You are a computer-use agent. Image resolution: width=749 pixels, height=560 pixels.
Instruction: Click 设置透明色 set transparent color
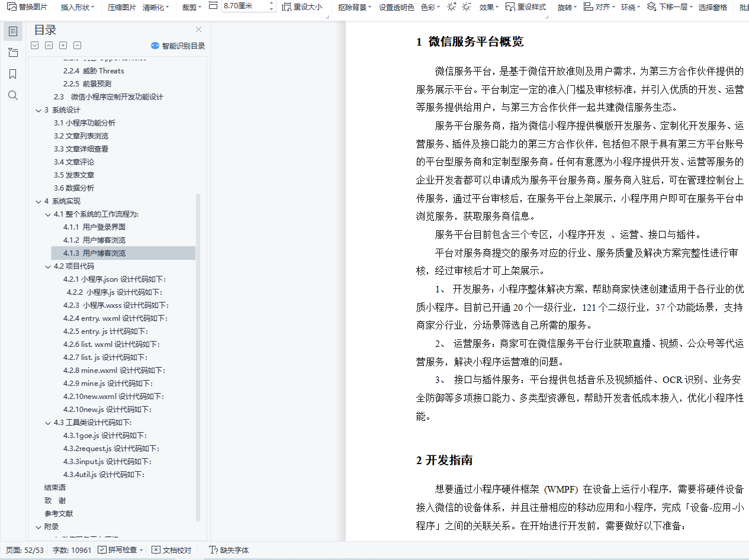[397, 7]
